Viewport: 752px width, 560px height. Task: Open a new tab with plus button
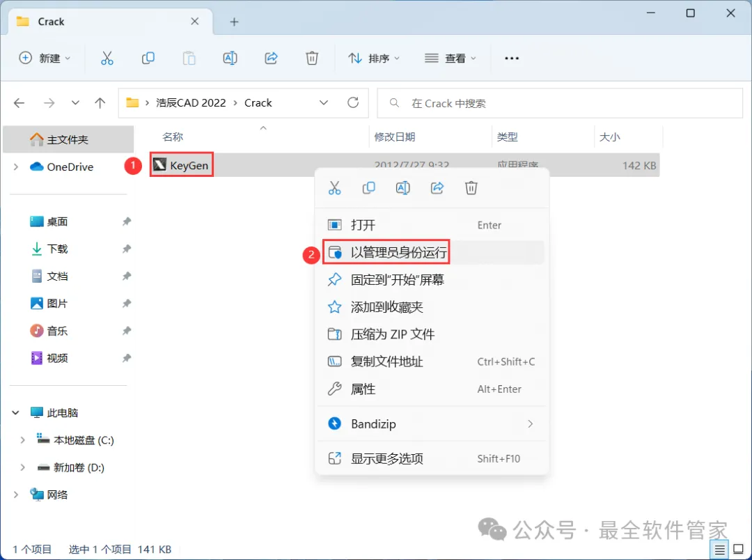pyautogui.click(x=234, y=22)
